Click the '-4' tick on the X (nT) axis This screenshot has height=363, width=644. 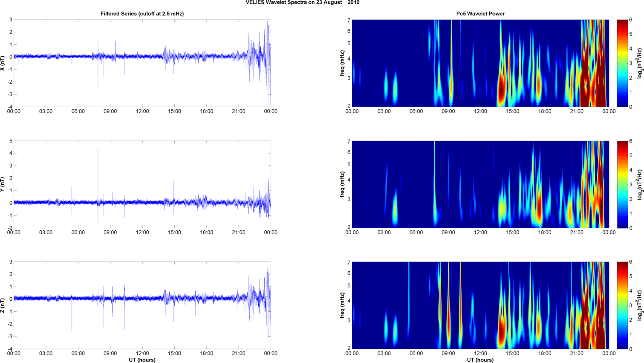tap(10, 107)
